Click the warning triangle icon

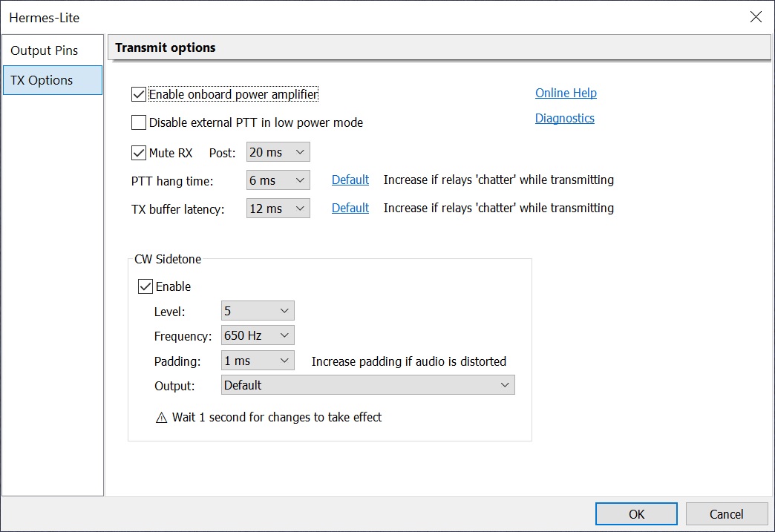click(x=162, y=418)
